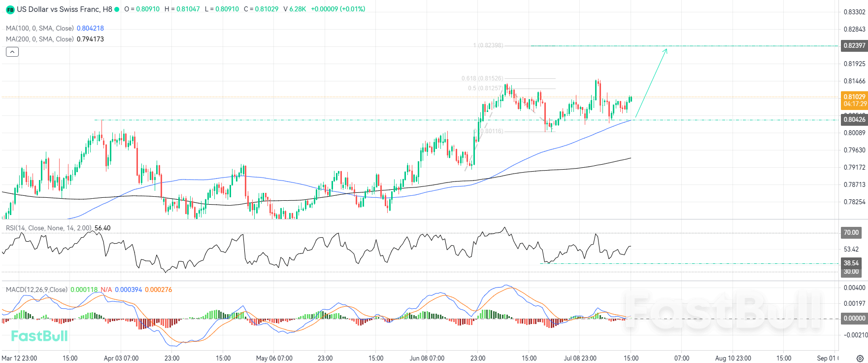The height and width of the screenshot is (363, 868).
Task: Click the Aug 10 23:00 time axis label
Action: pyautogui.click(x=733, y=358)
